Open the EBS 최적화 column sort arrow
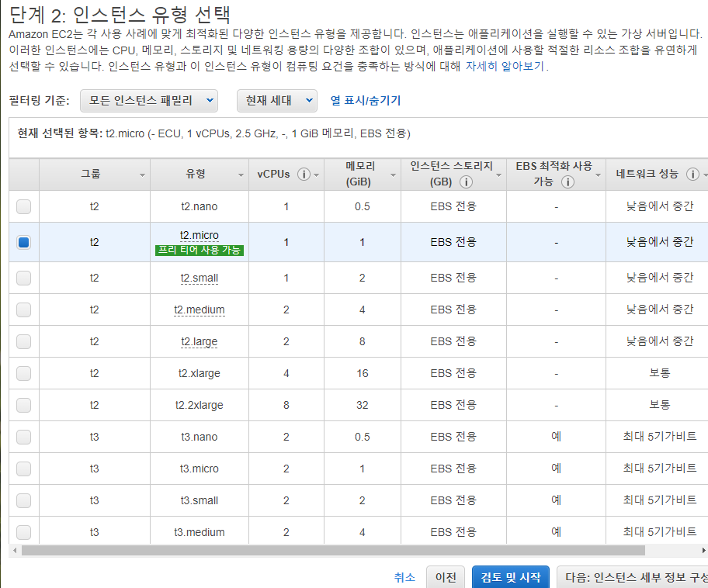Screen dimensions: 708x588 point(599,175)
